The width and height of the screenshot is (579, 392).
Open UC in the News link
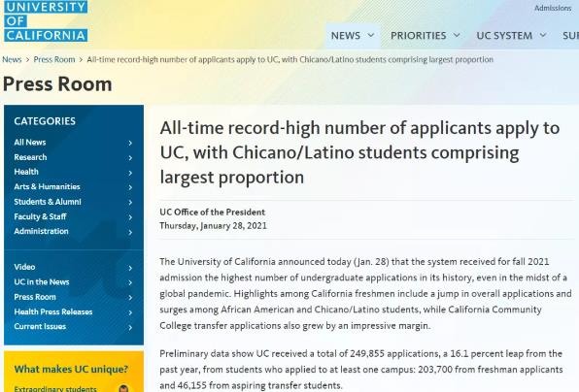tap(42, 281)
